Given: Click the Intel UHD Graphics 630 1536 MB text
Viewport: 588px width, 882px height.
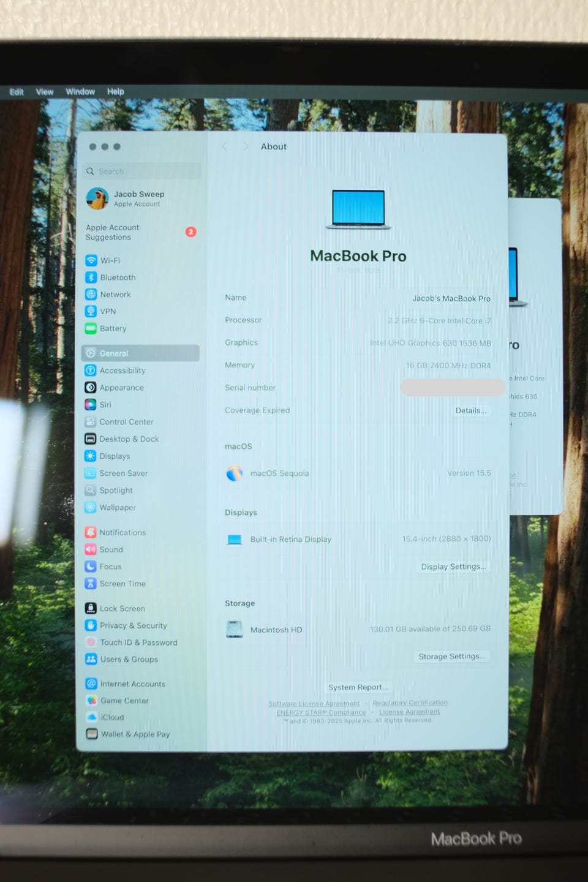Looking at the screenshot, I should click(x=431, y=344).
